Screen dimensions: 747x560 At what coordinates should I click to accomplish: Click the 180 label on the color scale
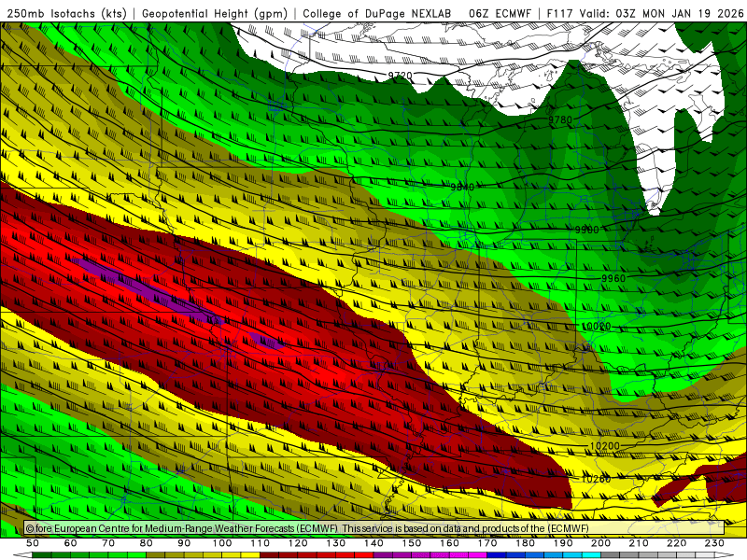[x=525, y=543]
